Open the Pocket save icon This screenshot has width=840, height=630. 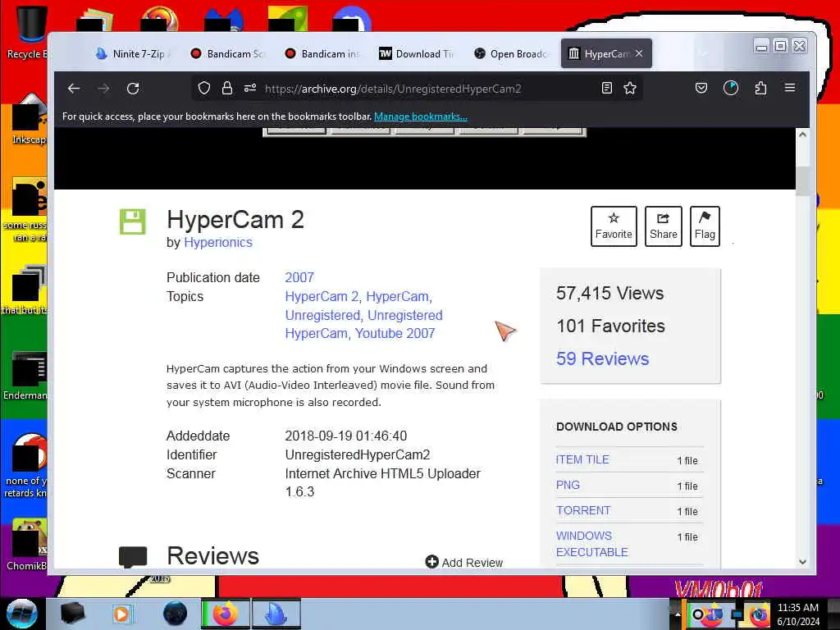(x=701, y=89)
